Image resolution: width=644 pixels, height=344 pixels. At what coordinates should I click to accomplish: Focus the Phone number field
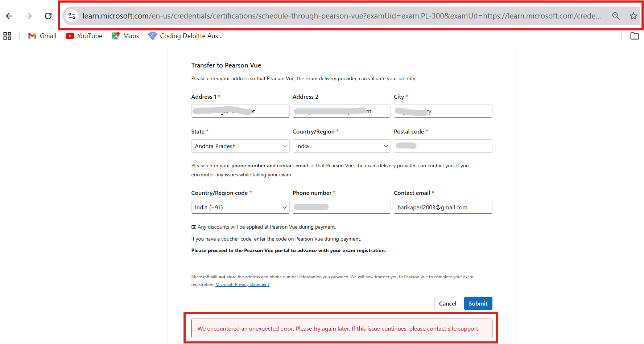(x=342, y=207)
